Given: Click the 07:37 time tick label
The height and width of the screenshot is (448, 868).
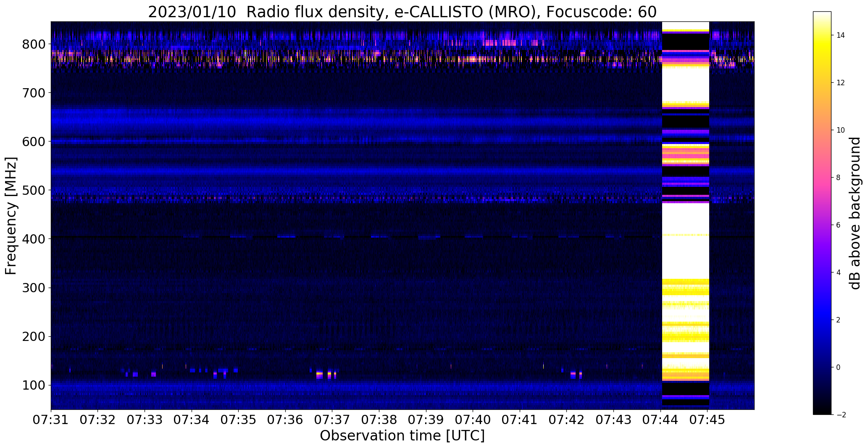Looking at the screenshot, I should pyautogui.click(x=332, y=419).
